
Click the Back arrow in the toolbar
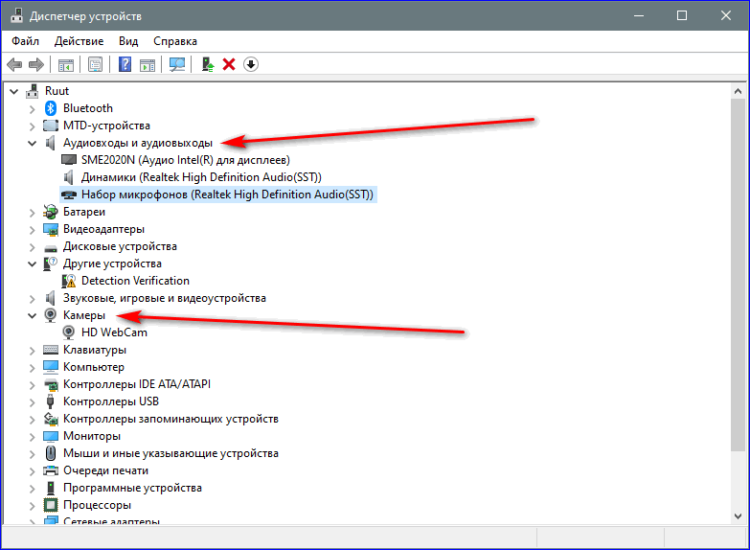coord(15,64)
